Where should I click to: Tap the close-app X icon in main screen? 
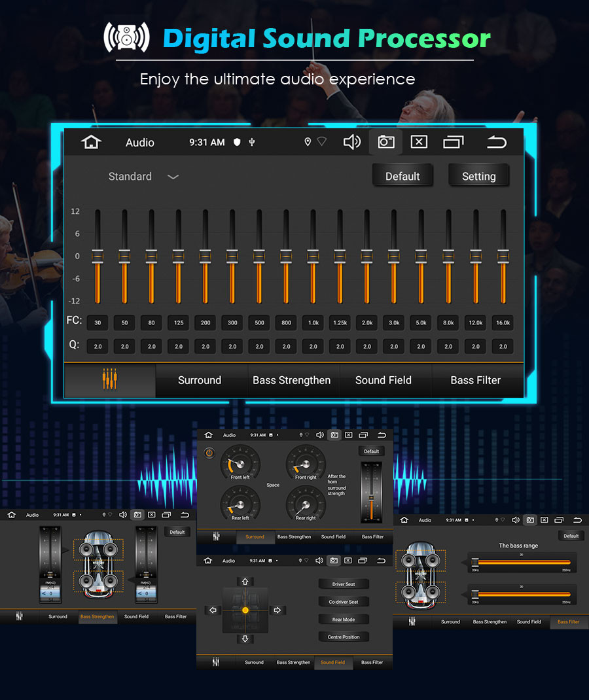click(419, 142)
